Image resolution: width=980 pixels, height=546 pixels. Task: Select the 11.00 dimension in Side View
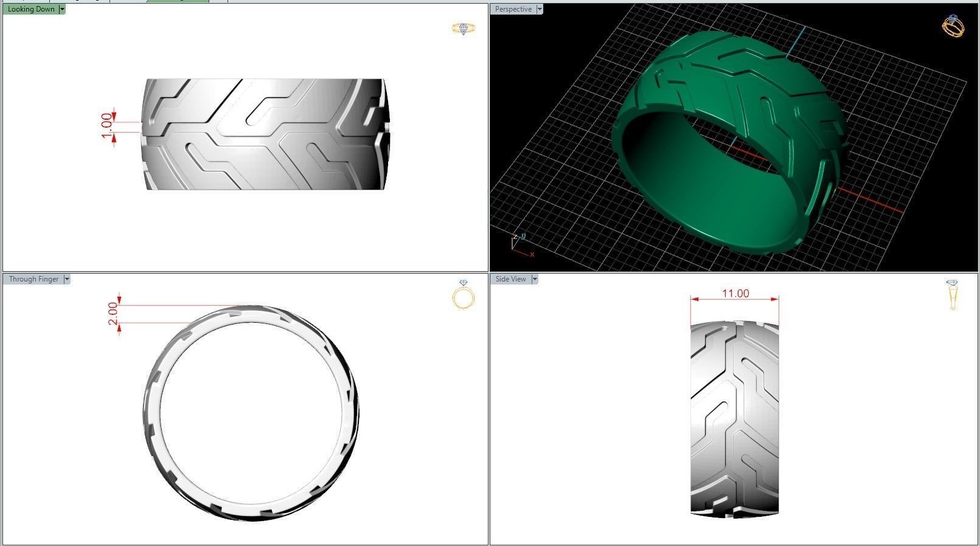(735, 294)
